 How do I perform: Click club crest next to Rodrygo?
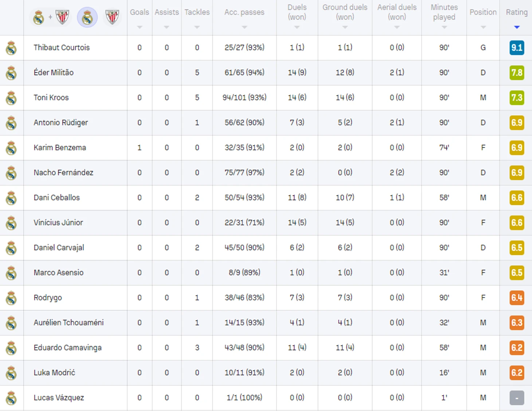pos(11,298)
